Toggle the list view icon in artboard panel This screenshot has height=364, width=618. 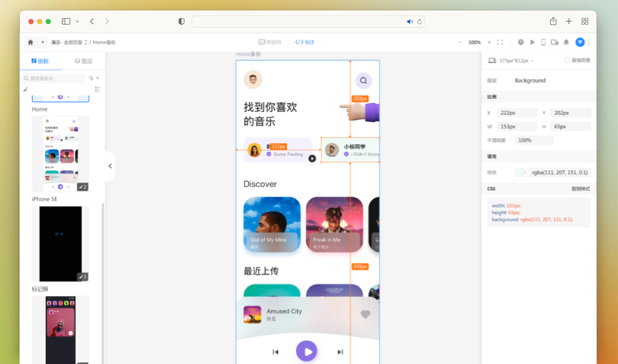point(97,89)
